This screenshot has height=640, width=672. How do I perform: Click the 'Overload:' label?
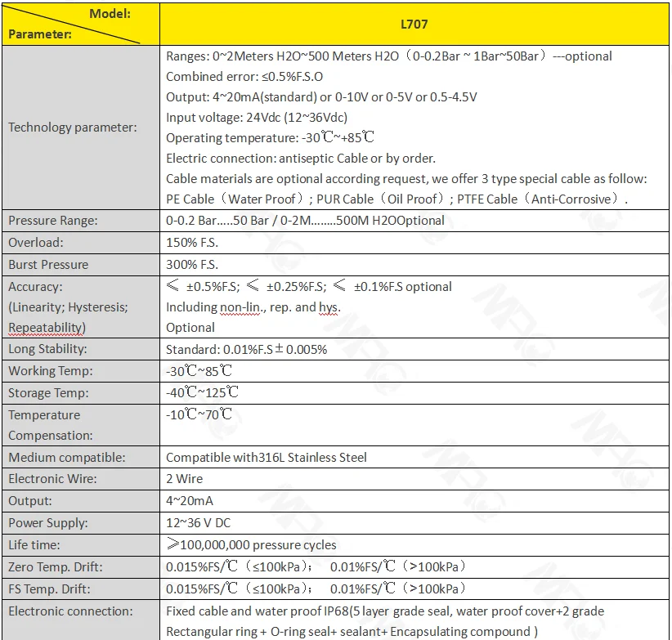coord(36,243)
